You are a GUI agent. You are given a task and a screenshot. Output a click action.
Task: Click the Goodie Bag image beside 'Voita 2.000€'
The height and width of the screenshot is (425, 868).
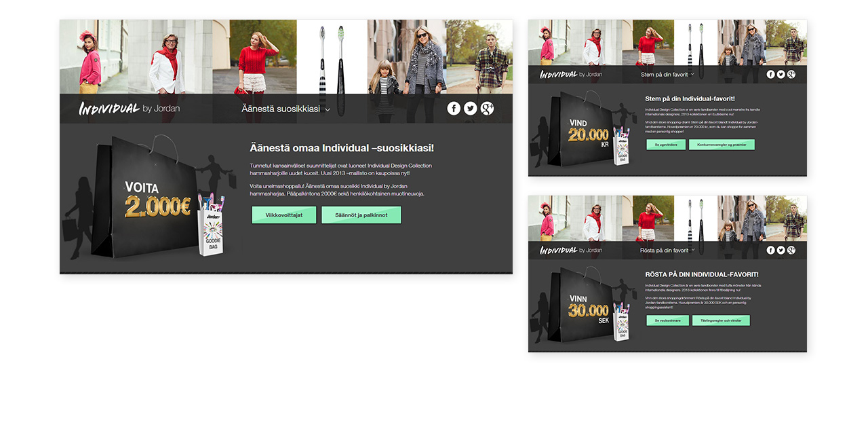click(210, 224)
